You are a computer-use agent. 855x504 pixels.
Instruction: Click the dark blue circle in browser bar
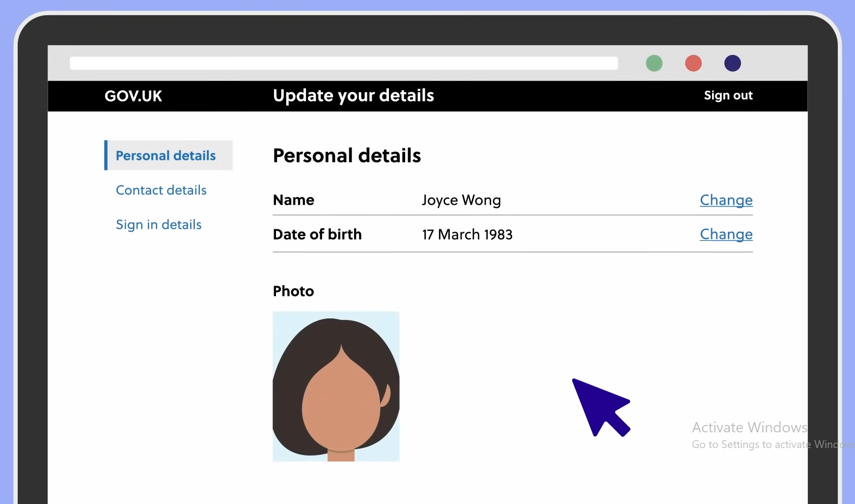(732, 63)
